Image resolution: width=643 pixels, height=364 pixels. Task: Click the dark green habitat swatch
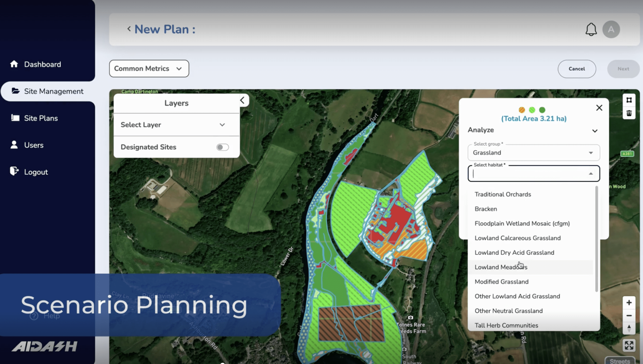[542, 110]
